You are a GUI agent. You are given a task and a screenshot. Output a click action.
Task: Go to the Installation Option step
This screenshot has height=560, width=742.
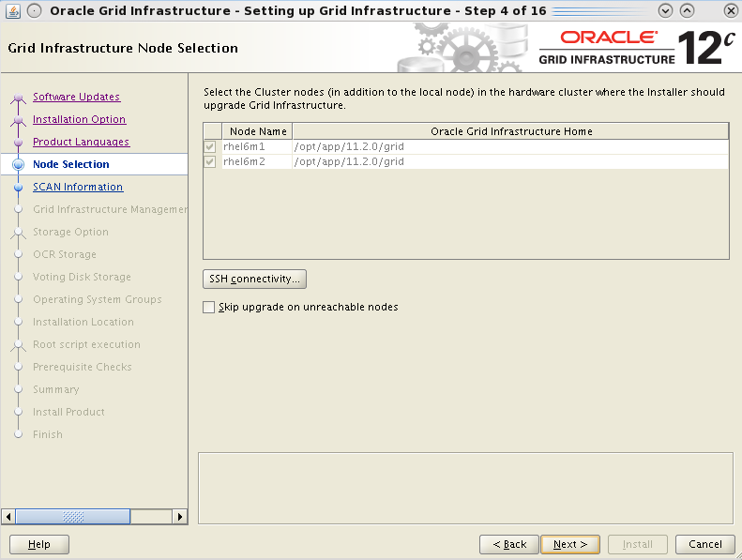click(79, 119)
